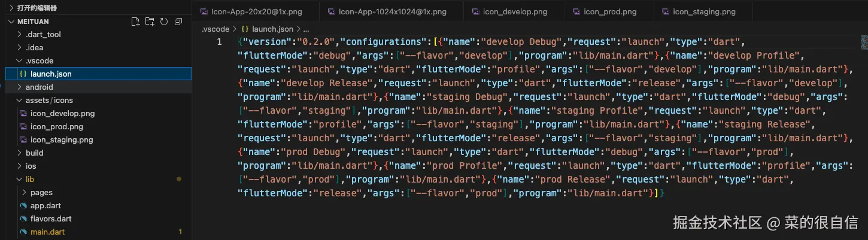
Task: Click the Dart icon beside main.dart
Action: 23,232
